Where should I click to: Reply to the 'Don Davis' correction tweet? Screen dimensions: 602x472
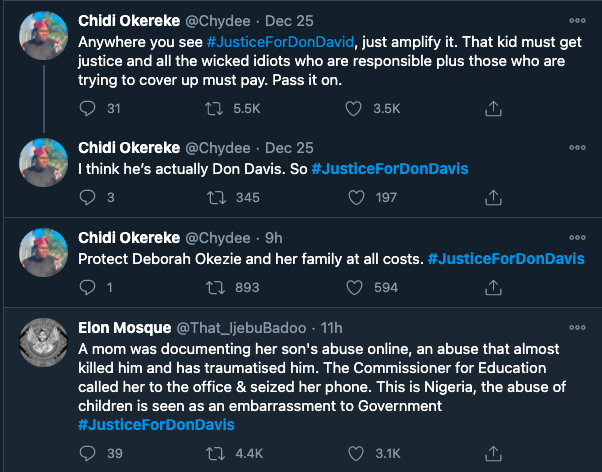point(87,197)
